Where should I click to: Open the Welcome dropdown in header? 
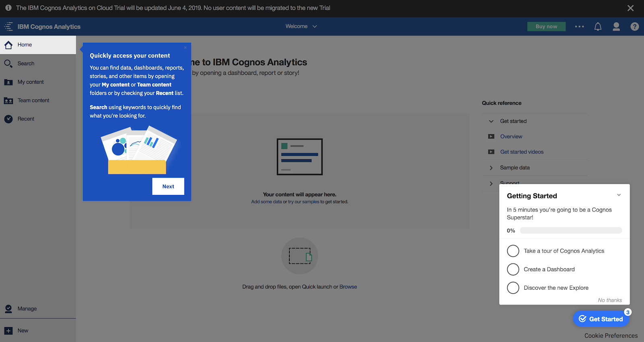[x=301, y=26]
